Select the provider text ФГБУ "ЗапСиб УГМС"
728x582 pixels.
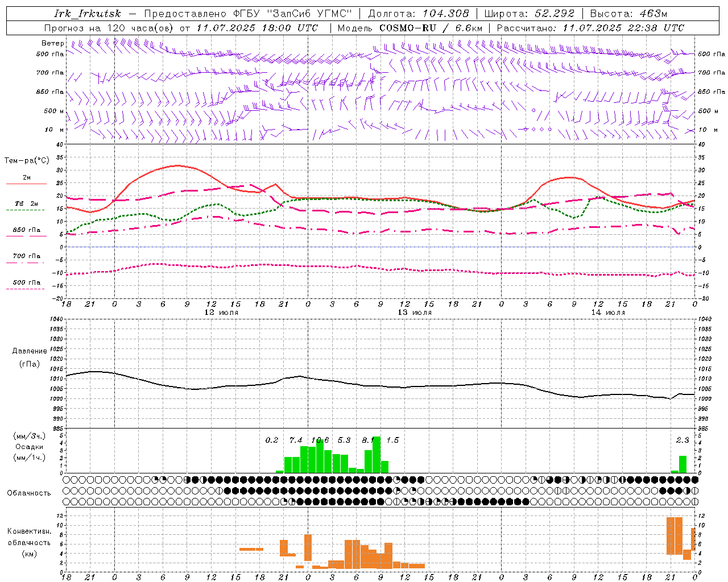pyautogui.click(x=293, y=14)
